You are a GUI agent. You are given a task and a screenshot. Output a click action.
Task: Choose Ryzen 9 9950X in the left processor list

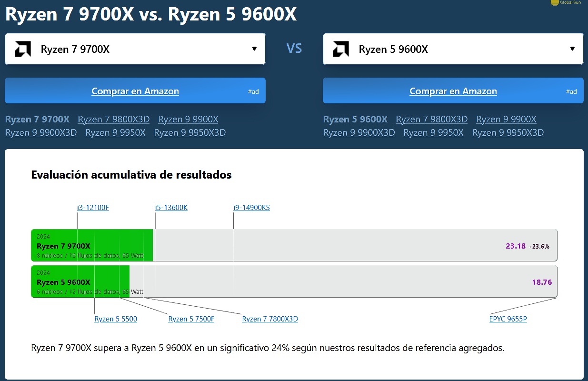click(115, 132)
